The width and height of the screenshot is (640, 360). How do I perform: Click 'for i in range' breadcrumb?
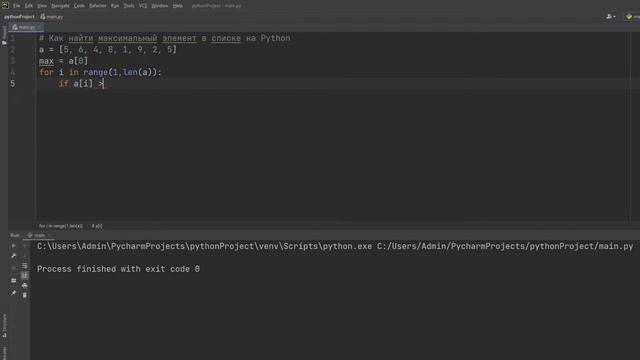click(60, 226)
